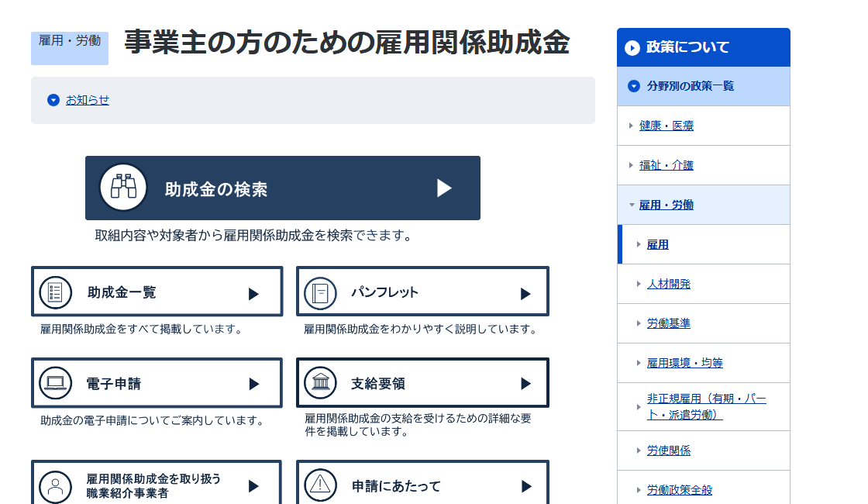Open the 労働基準 sidebar link
Screen dimensions: 868x504
click(668, 323)
